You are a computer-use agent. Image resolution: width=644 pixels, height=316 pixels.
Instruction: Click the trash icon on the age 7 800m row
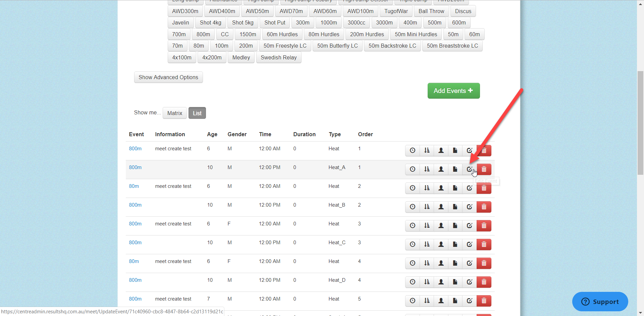point(484,301)
